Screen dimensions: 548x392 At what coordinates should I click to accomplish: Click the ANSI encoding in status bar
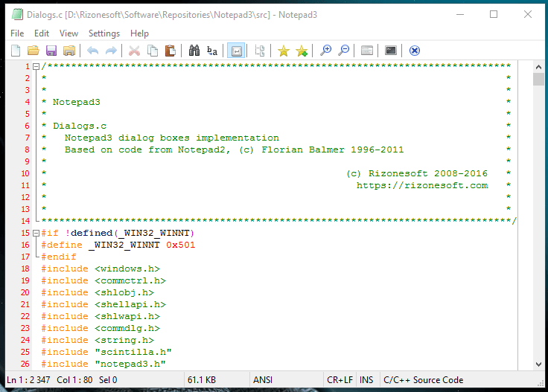263,379
